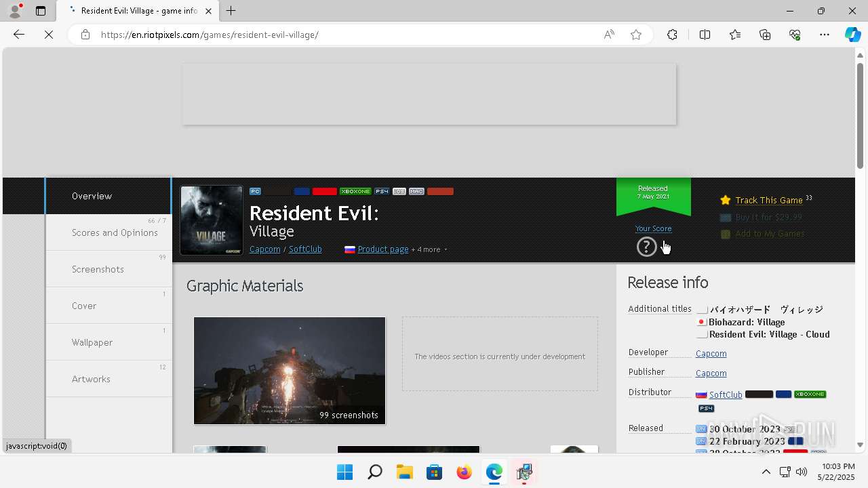Open the Artworks section
Image resolution: width=868 pixels, height=488 pixels.
tap(108, 379)
